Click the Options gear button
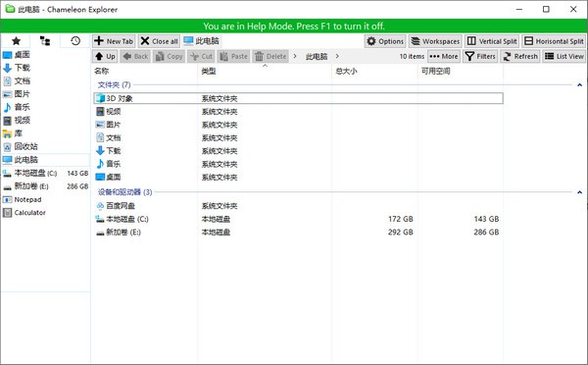The height and width of the screenshot is (365, 588). (385, 41)
